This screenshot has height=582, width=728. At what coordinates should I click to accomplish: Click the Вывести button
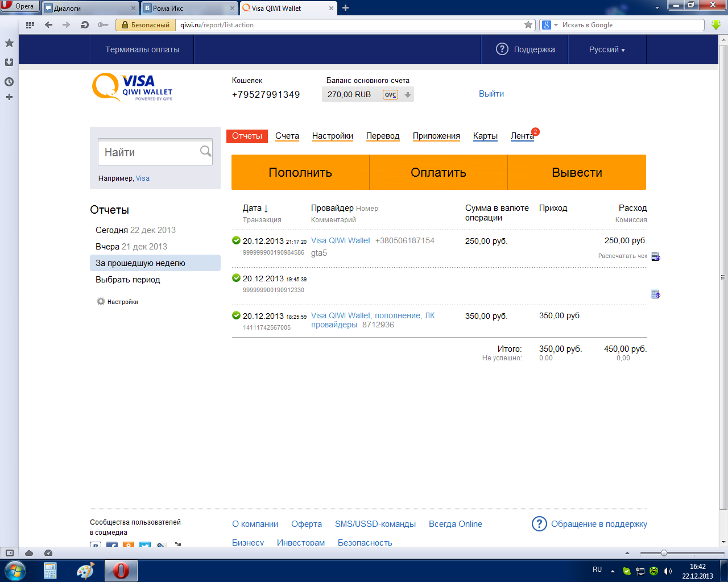pos(577,172)
